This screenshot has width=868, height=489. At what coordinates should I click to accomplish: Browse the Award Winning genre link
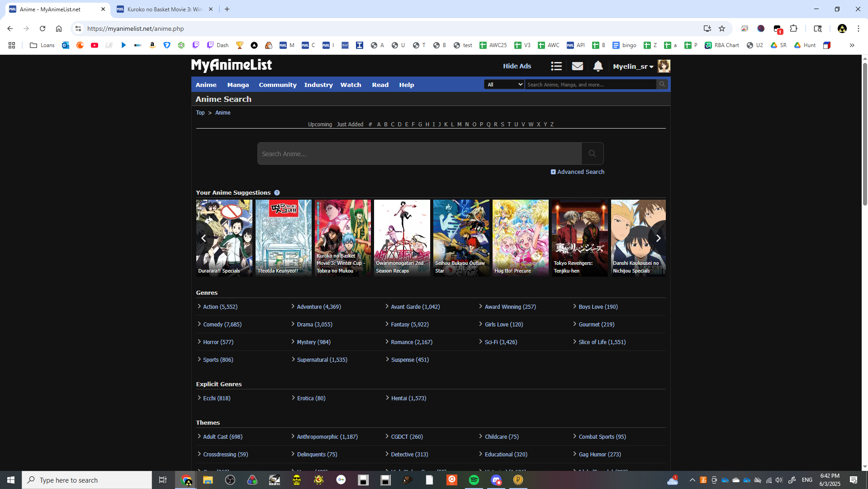click(x=510, y=307)
